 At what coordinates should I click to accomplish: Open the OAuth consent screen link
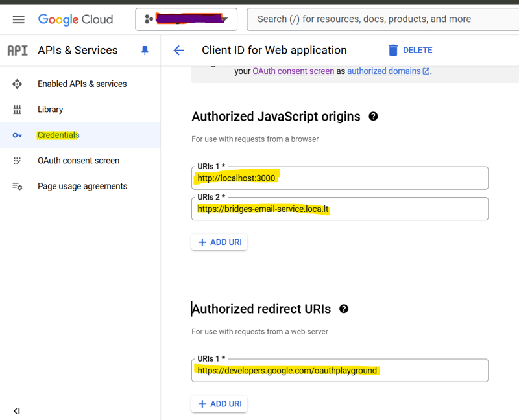pos(293,71)
